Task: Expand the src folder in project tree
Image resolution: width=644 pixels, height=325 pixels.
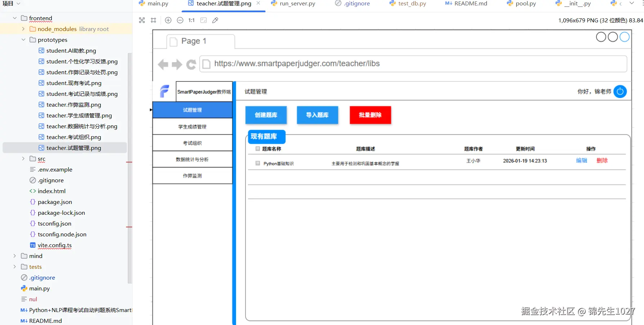Action: tap(23, 159)
